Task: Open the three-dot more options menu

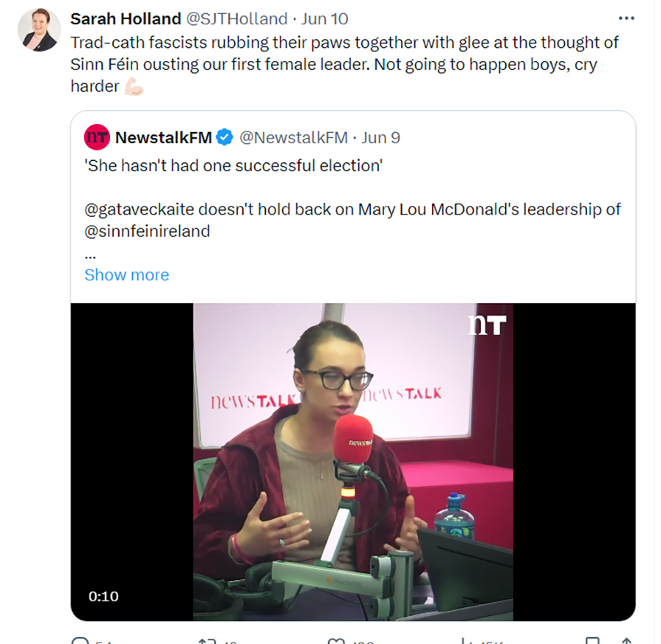Action: (626, 18)
